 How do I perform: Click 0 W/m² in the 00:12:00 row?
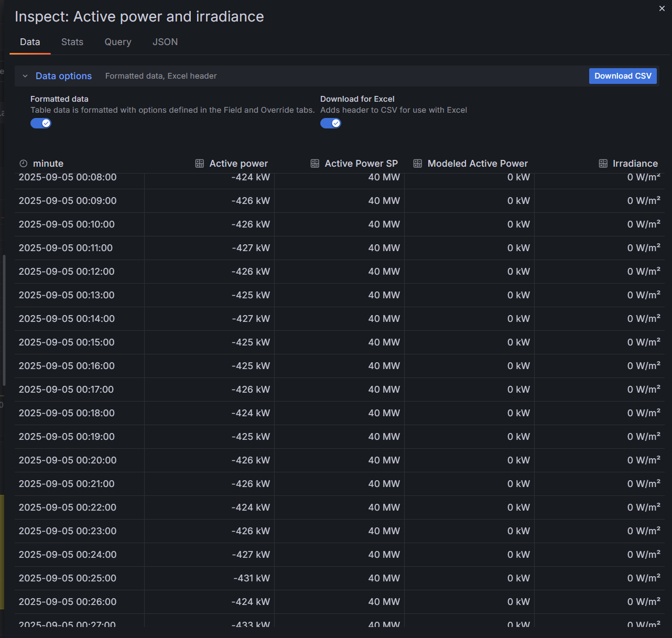tap(644, 272)
